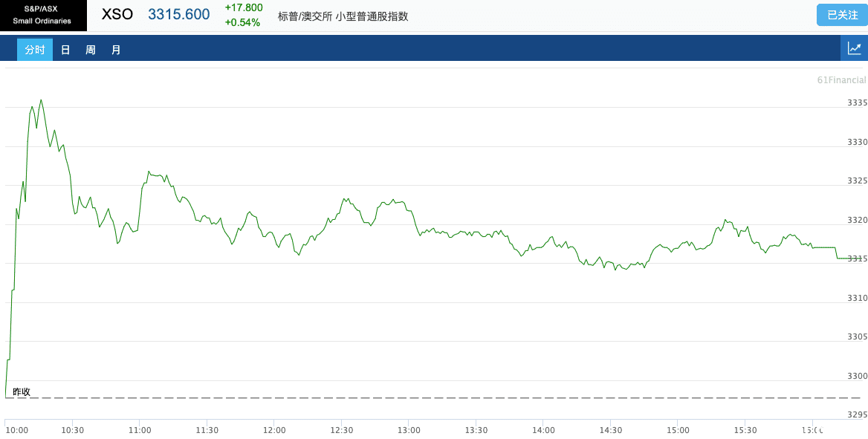Click the 10:00 time axis label
This screenshot has width=868, height=439.
click(16, 429)
